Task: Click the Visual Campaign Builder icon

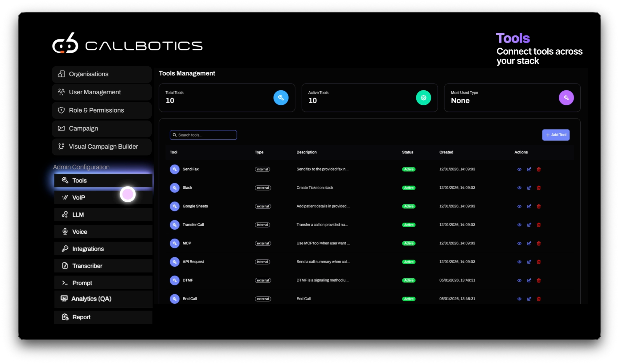Action: click(61, 147)
